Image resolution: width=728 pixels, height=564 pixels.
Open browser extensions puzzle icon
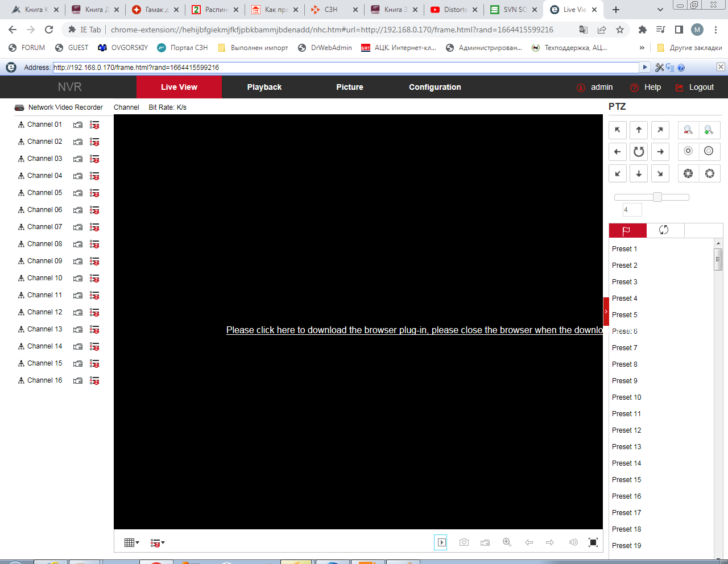point(643,30)
